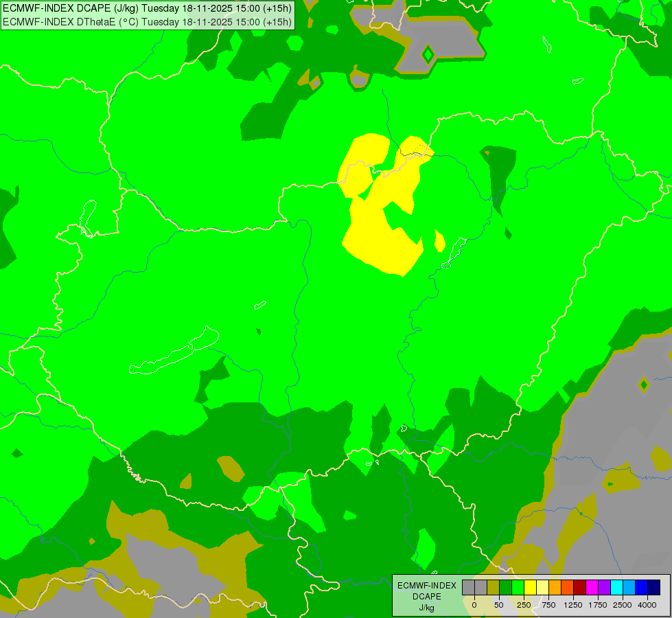This screenshot has height=618, width=672.
Task: Click the legend value 1250
Action: pyautogui.click(x=573, y=605)
